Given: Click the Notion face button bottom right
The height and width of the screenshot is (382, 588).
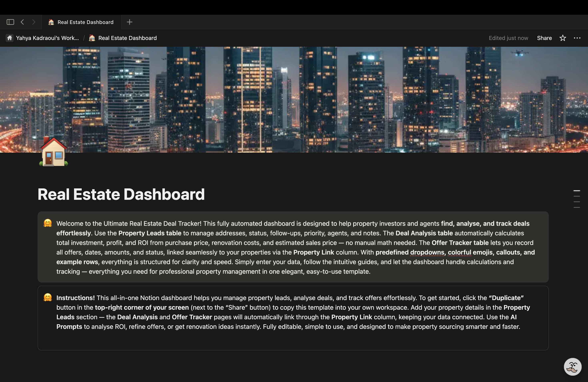Looking at the screenshot, I should pyautogui.click(x=572, y=367).
